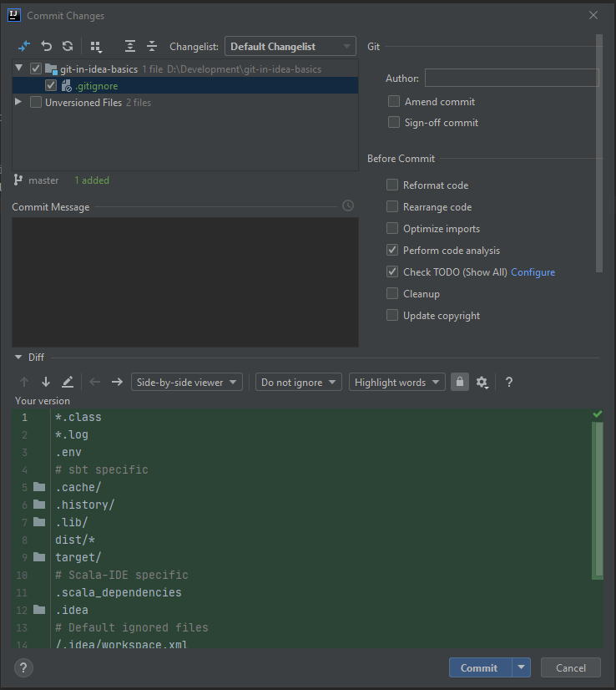Enable Rearrange code checkbox
This screenshot has height=690, width=616.
pyautogui.click(x=391, y=206)
